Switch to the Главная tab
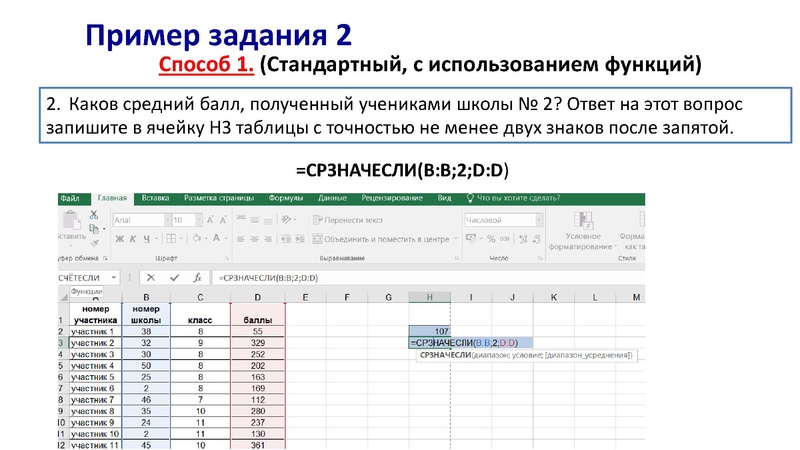Viewport: 800px width, 450px height. [112, 198]
